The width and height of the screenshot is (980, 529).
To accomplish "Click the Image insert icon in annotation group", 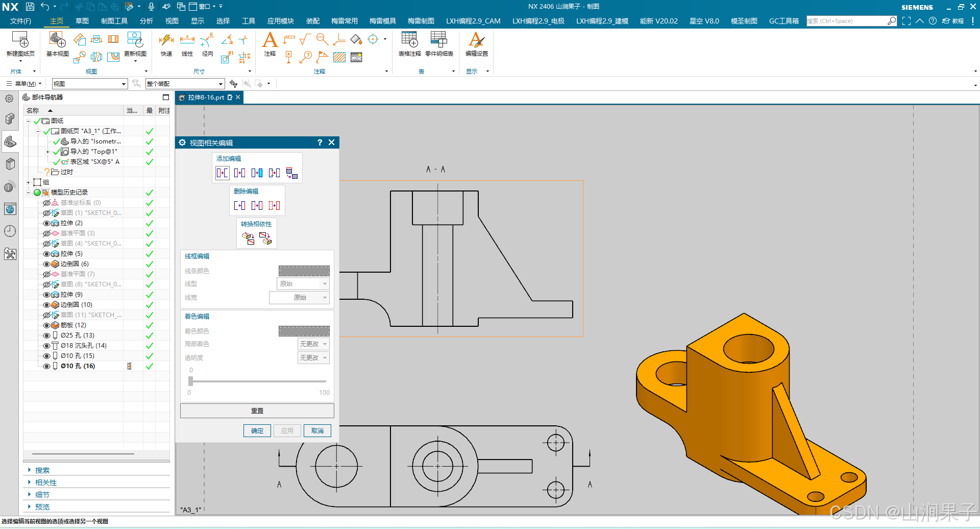I will (356, 57).
